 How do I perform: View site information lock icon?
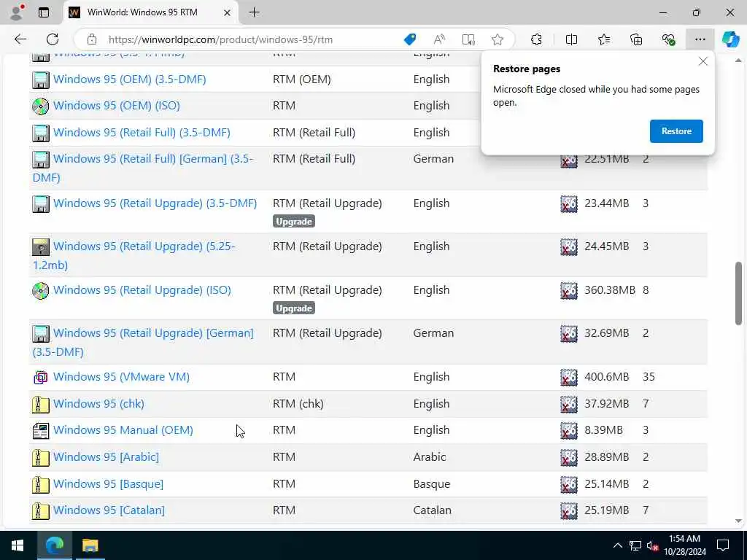(92, 39)
